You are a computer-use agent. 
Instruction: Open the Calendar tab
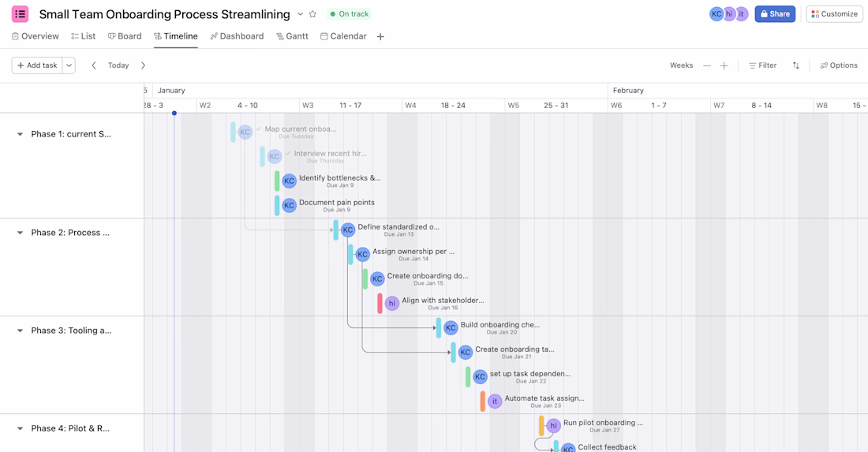tap(343, 36)
